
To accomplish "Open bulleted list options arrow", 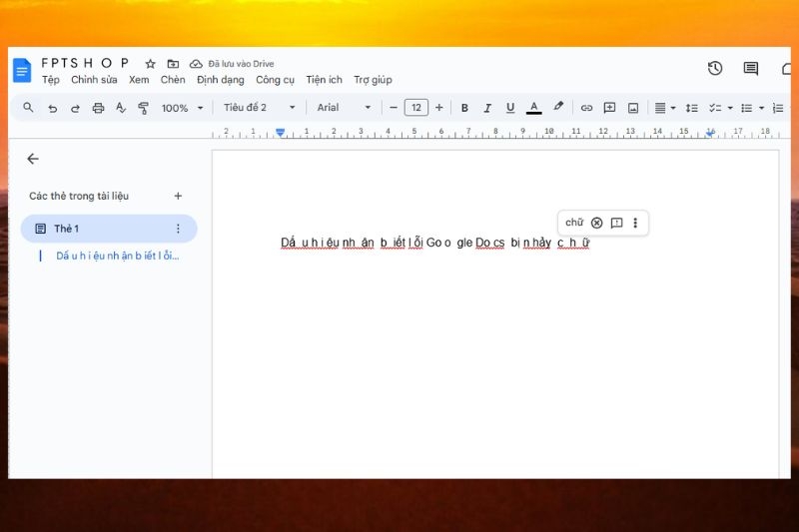I will 761,108.
